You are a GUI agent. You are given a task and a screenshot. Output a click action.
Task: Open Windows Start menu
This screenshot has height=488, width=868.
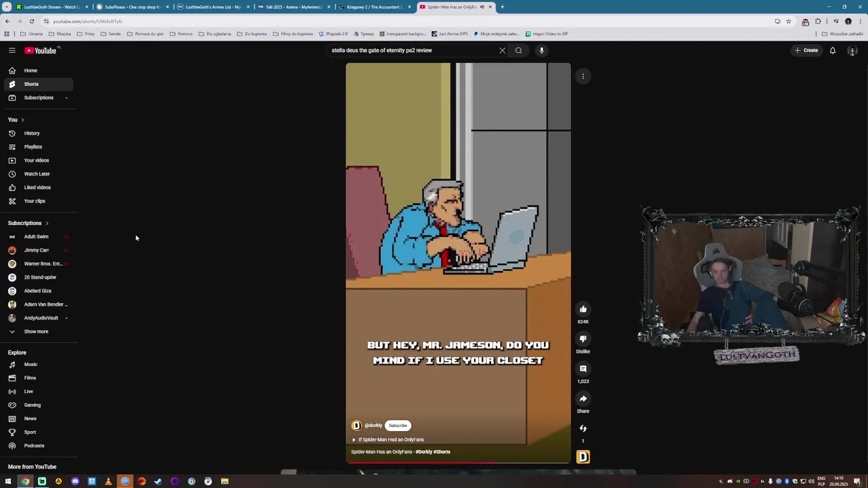[x=8, y=481]
